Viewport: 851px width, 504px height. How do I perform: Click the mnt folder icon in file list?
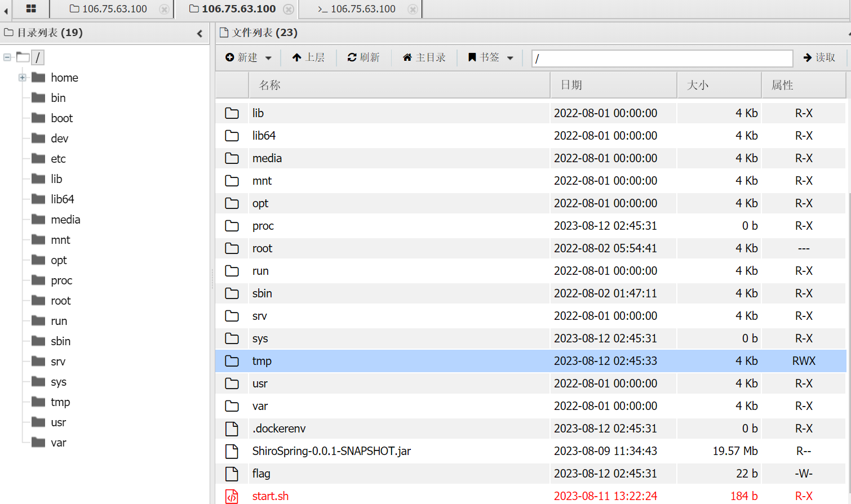tap(232, 181)
